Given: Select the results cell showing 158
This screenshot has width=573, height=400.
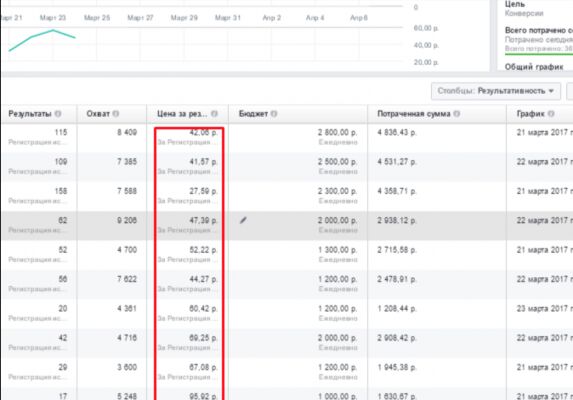Looking at the screenshot, I should tap(61, 191).
